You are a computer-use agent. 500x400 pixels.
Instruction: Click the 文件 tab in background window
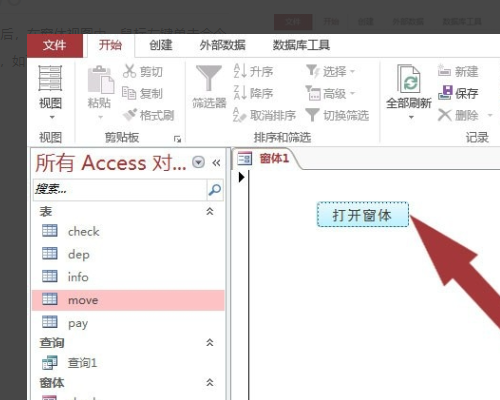point(293,22)
